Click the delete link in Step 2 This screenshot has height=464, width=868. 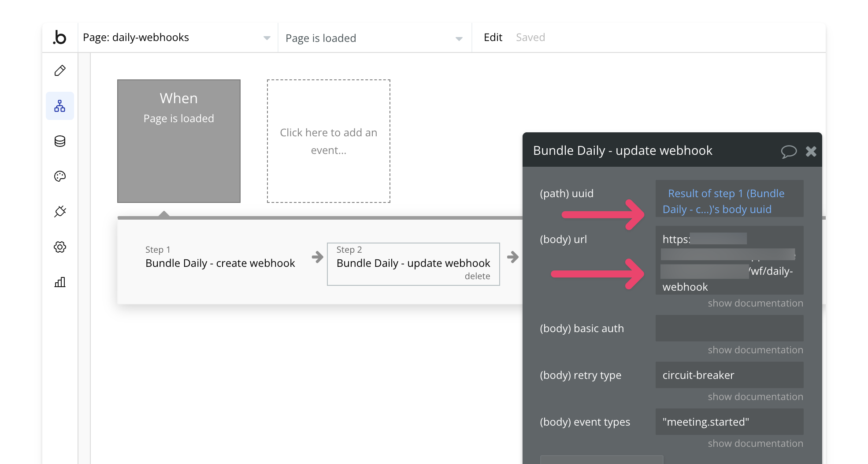478,276
